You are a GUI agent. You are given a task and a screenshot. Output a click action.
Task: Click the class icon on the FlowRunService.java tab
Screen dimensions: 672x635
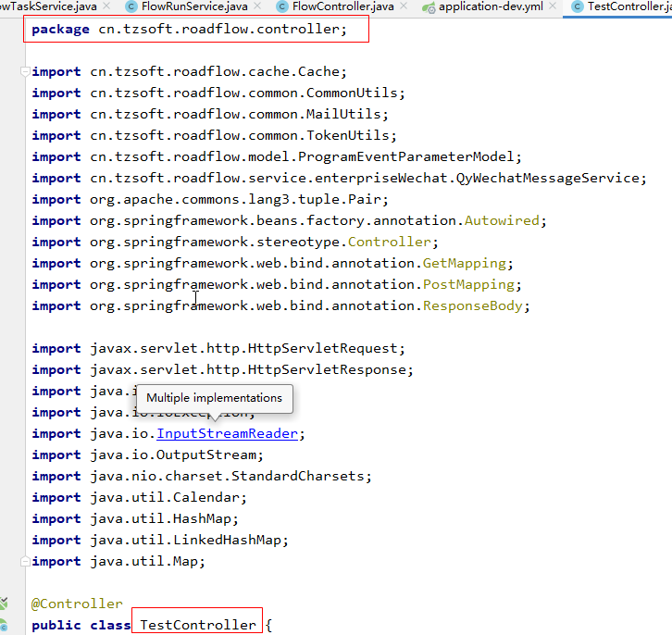(131, 7)
